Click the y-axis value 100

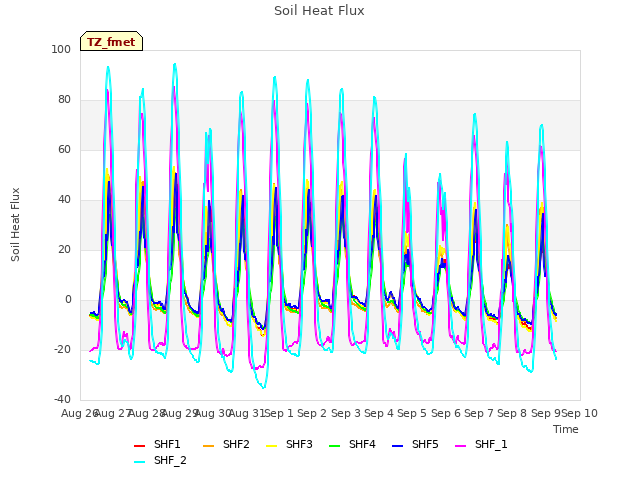[x=61, y=49]
